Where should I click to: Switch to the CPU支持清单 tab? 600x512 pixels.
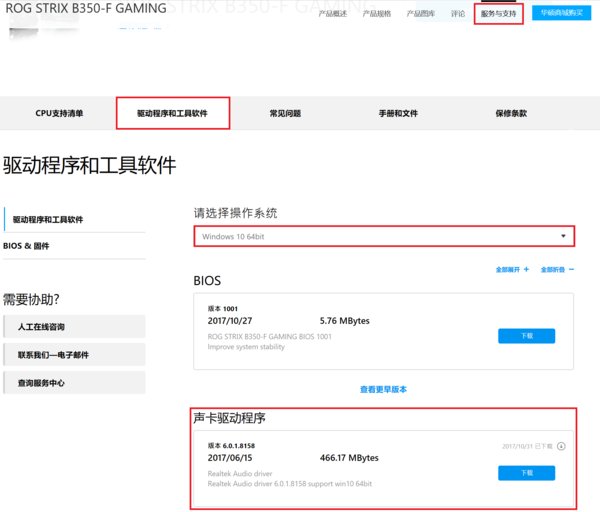(59, 113)
